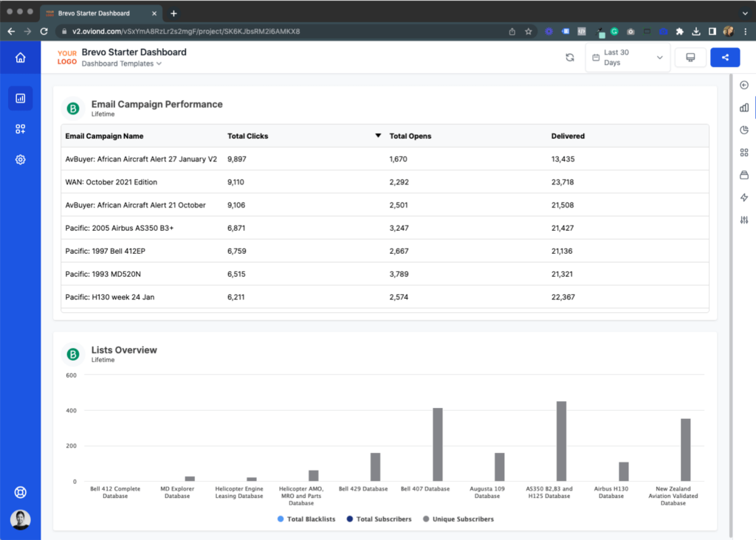The width and height of the screenshot is (756, 540).
Task: Click the refresh data icon in header
Action: tap(570, 58)
